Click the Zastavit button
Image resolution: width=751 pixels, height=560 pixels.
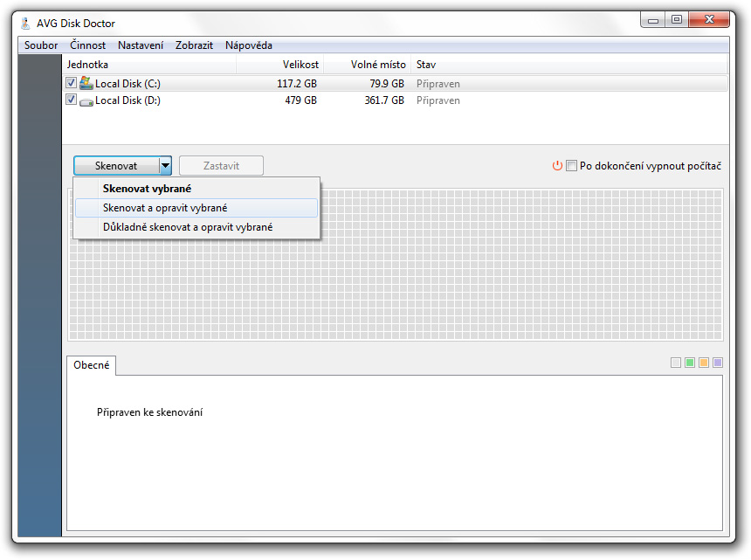pyautogui.click(x=221, y=166)
